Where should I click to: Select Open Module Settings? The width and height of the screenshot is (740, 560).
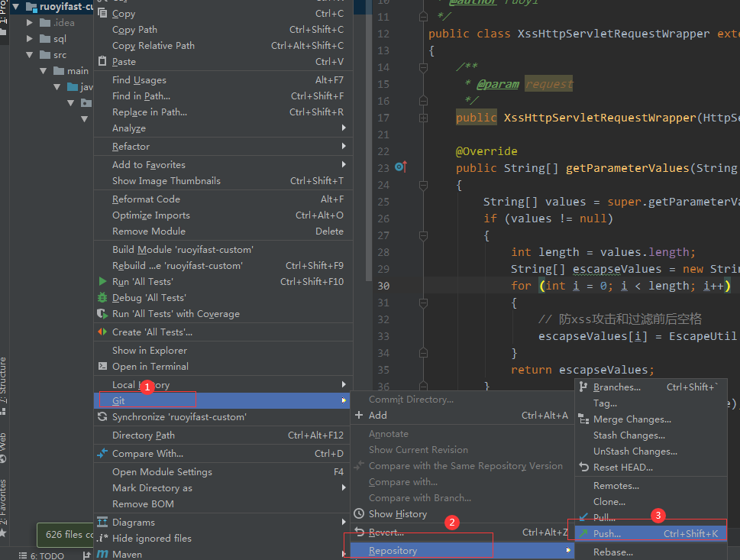(223, 471)
